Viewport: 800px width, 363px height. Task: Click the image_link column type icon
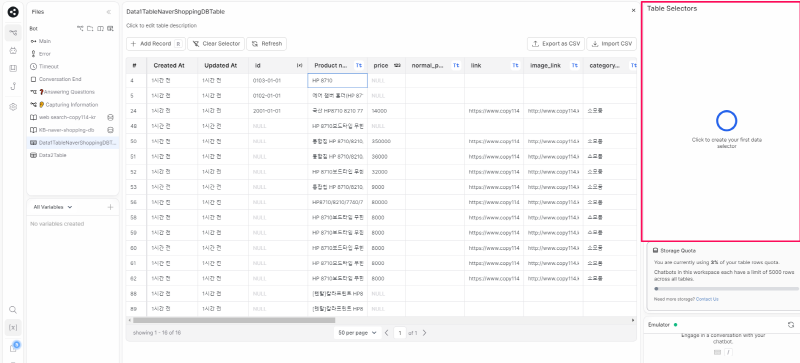click(x=574, y=65)
